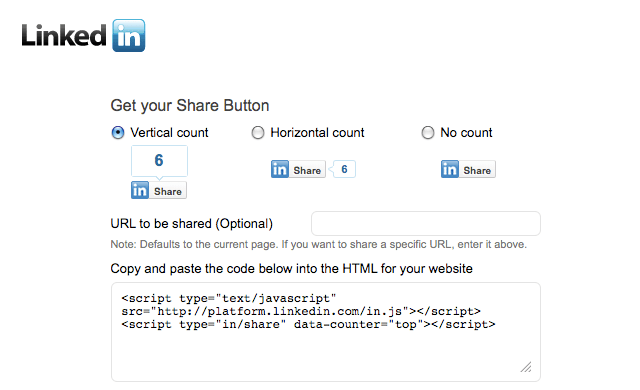Click the Share button under Vertical count
640x390 pixels.
pyautogui.click(x=159, y=190)
